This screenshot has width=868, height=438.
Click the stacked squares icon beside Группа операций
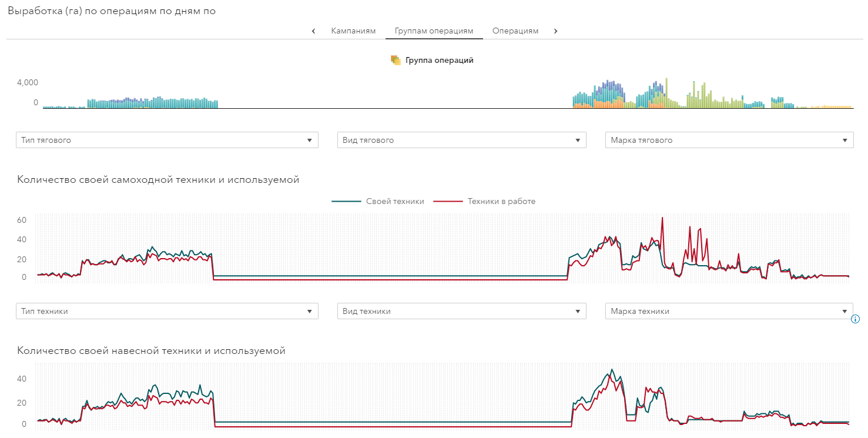(x=396, y=60)
